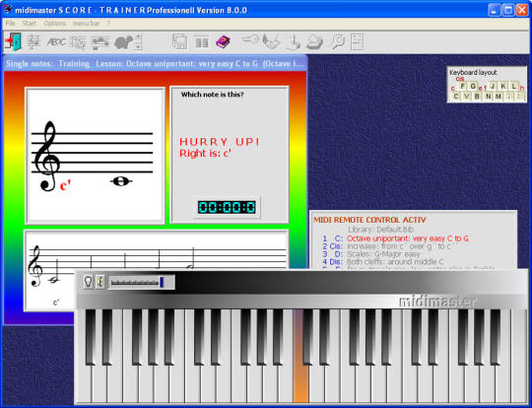The image size is (532, 408).
Task: Click the results sheet toolbar icon
Action: click(x=357, y=41)
